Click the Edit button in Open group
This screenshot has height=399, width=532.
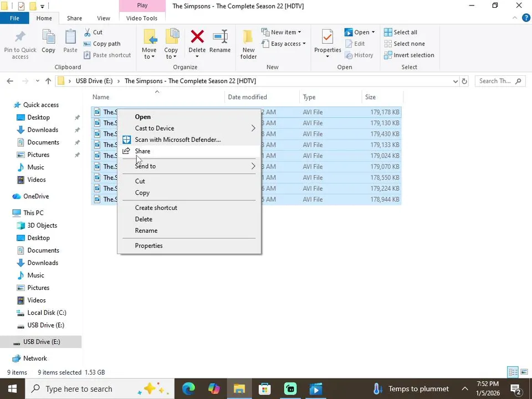(x=355, y=44)
